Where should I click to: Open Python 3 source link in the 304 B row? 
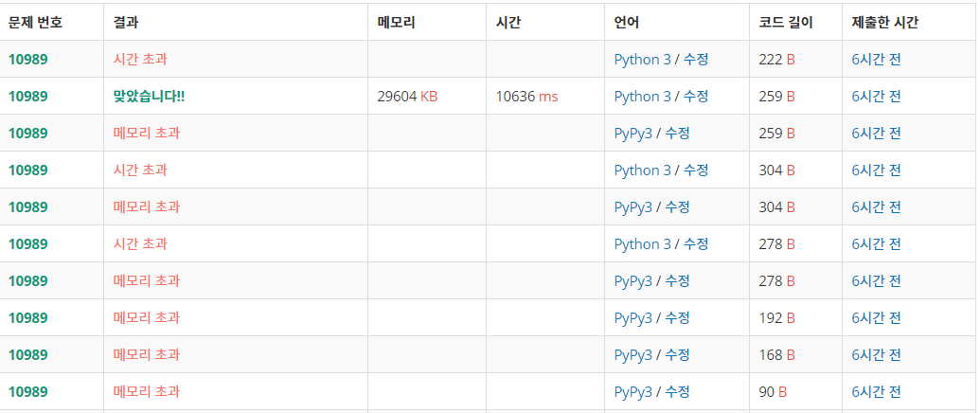[x=643, y=170]
